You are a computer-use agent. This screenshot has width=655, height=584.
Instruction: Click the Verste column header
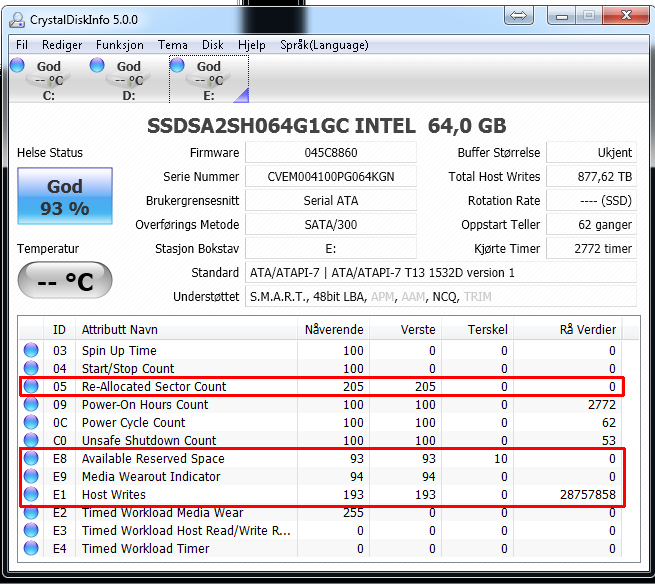pos(405,330)
